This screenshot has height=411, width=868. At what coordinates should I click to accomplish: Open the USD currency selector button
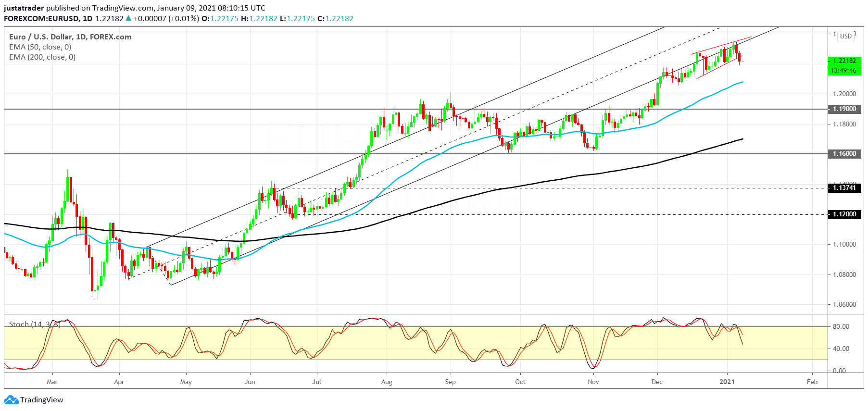point(846,36)
